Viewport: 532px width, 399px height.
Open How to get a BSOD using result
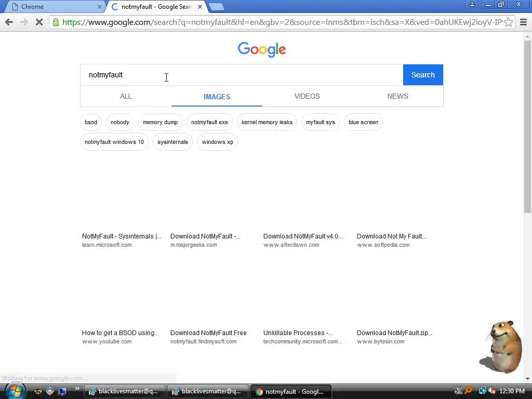click(121, 333)
